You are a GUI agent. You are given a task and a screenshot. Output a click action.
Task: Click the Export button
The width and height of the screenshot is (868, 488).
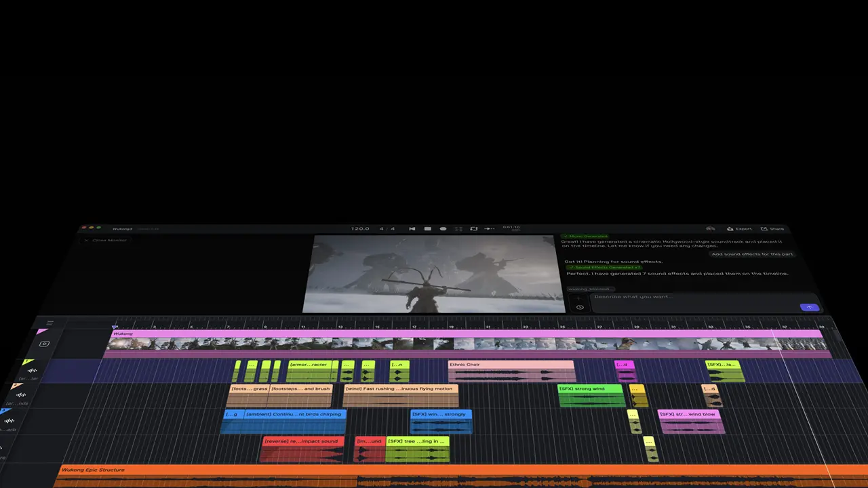pyautogui.click(x=739, y=229)
